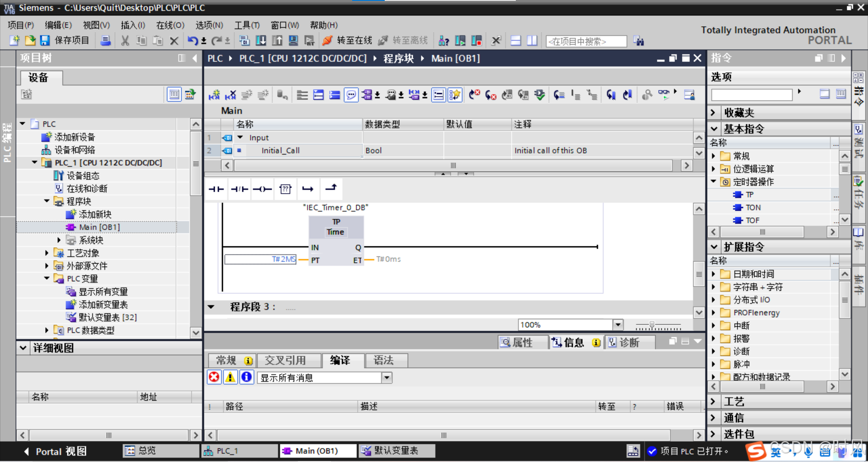868x462 pixels.
Task: Collapse the 基本指令 section
Action: coord(714,129)
